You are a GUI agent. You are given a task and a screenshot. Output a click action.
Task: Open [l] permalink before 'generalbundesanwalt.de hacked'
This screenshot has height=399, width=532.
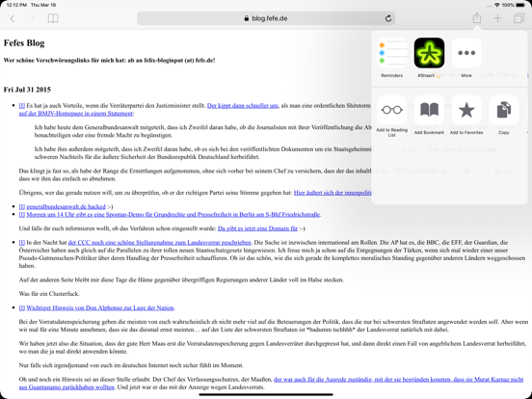pyautogui.click(x=22, y=206)
